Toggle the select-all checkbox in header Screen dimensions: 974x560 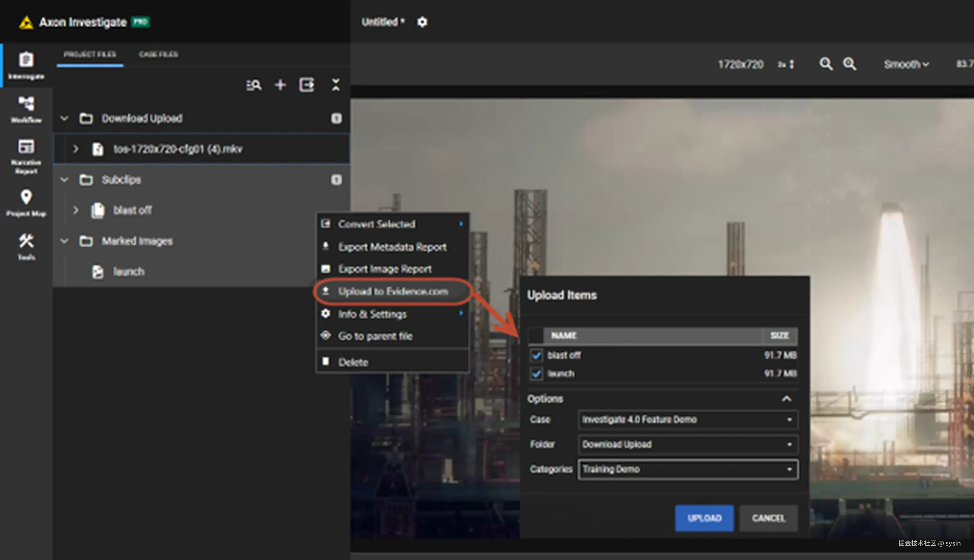pos(536,335)
